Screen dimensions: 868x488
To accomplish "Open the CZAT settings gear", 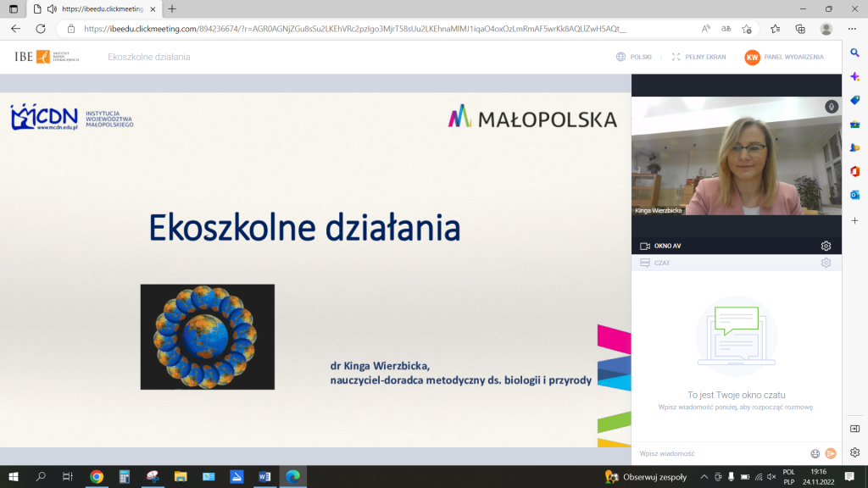I will pyautogui.click(x=826, y=263).
